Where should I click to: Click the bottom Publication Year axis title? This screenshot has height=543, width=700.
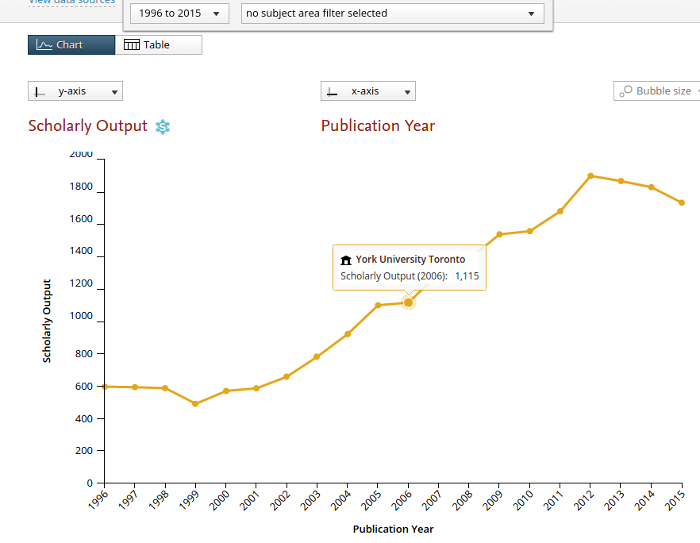tap(393, 530)
